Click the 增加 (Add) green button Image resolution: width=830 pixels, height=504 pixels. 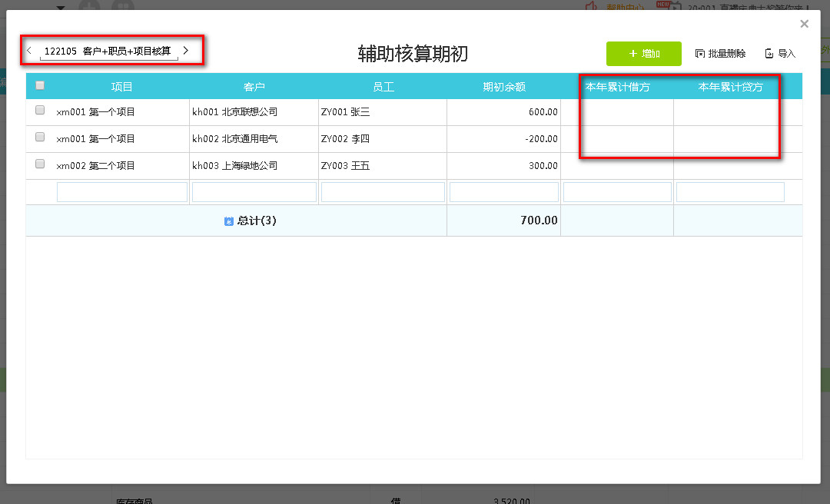[x=643, y=54]
